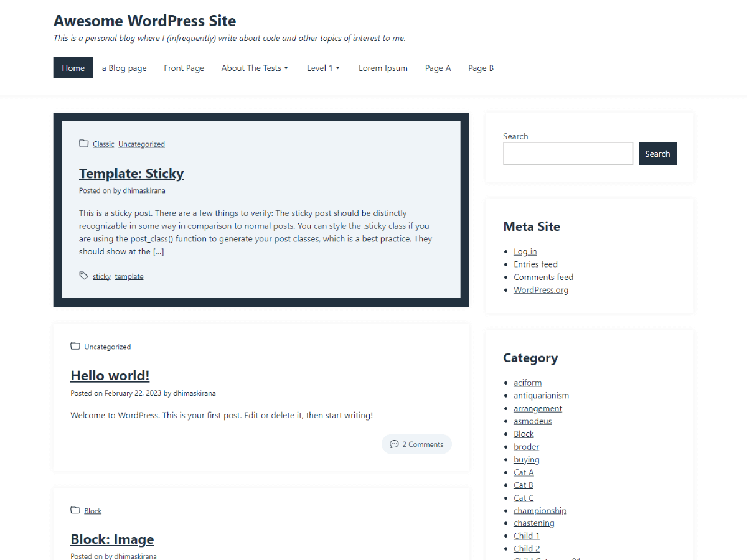Expand the About The Tests submenu arrow
Image resolution: width=747 pixels, height=560 pixels.
(286, 68)
